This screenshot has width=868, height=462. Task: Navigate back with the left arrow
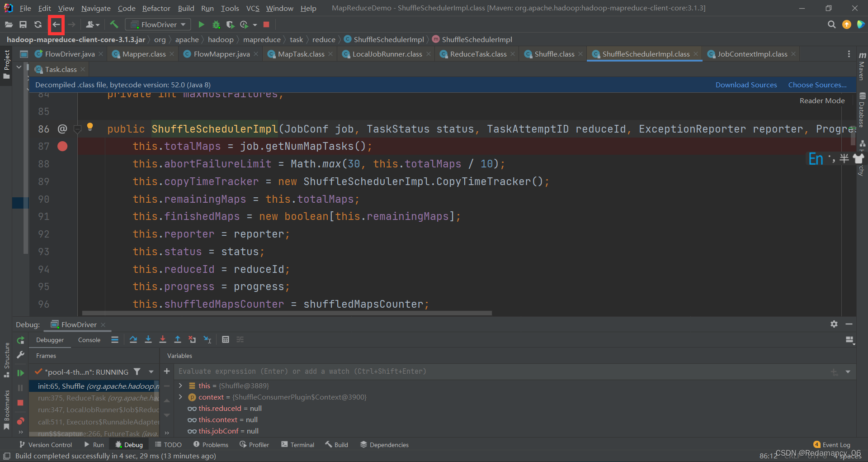[x=56, y=24]
